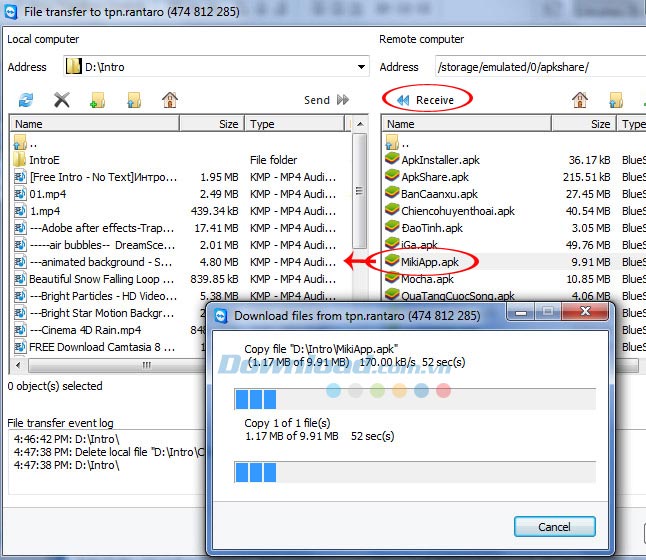Click the current file progress bar

point(415,399)
